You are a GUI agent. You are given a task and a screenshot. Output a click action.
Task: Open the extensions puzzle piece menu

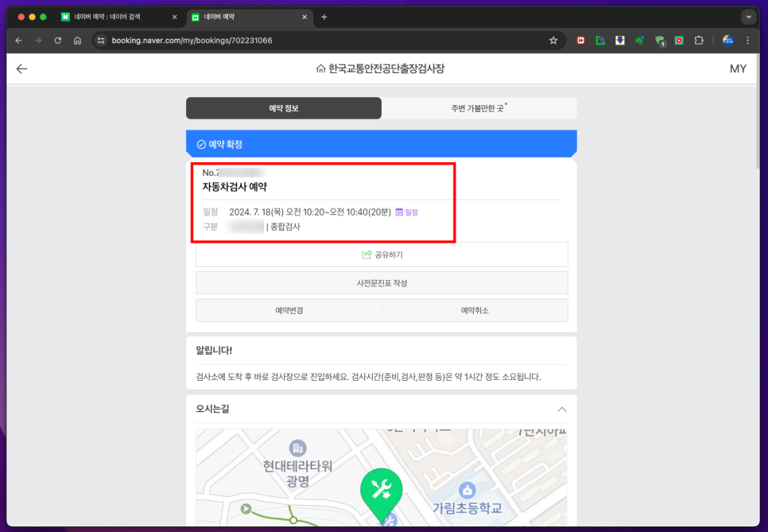tap(699, 41)
